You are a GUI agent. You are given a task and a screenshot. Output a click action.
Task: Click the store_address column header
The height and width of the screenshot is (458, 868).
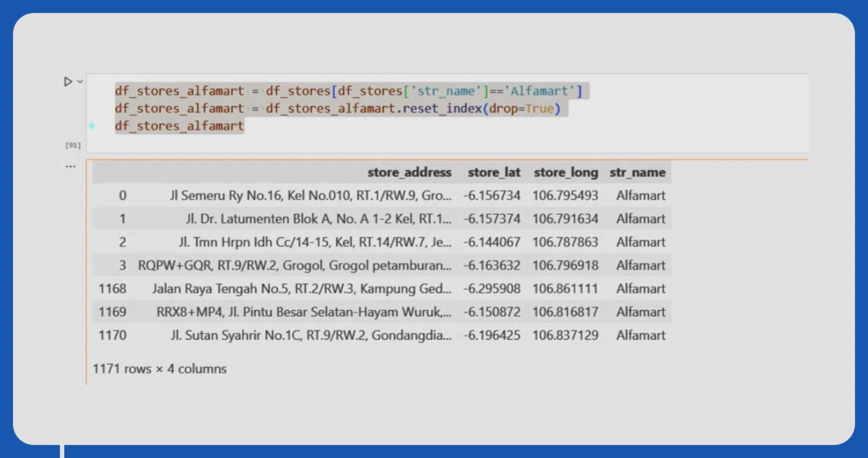point(409,172)
